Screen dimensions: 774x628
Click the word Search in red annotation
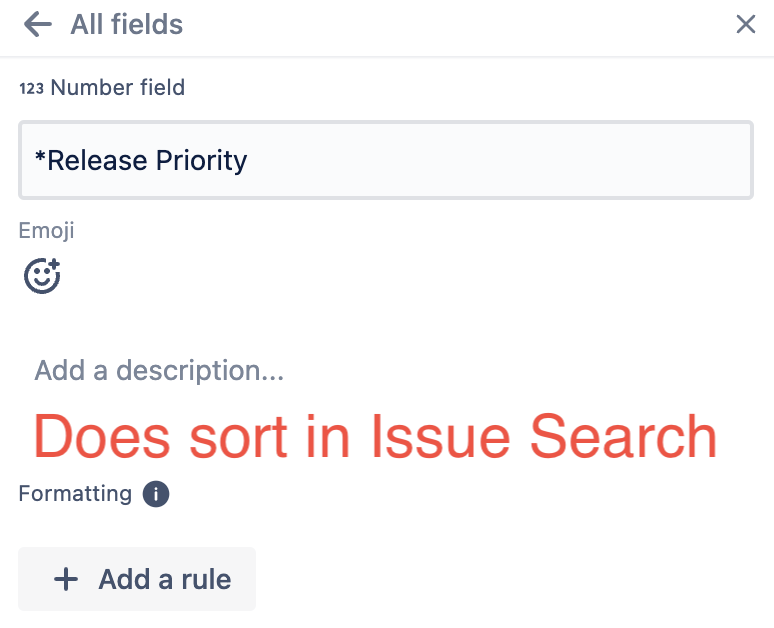[x=623, y=436]
